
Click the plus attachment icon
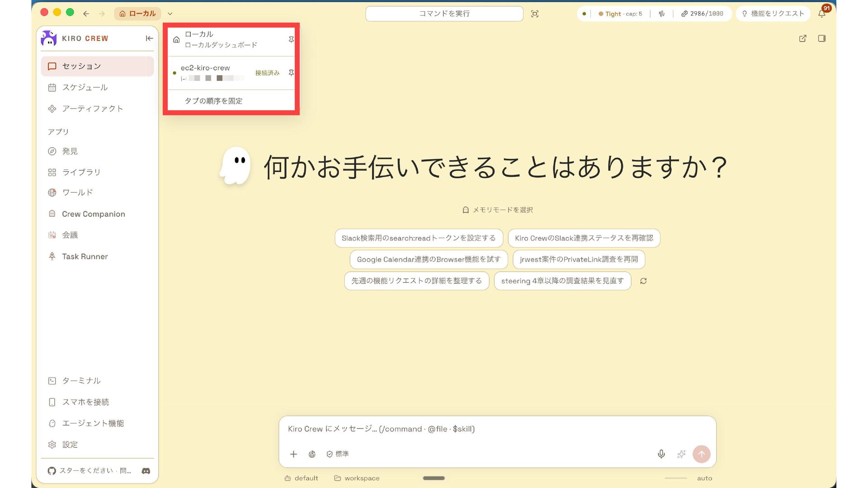pyautogui.click(x=293, y=454)
